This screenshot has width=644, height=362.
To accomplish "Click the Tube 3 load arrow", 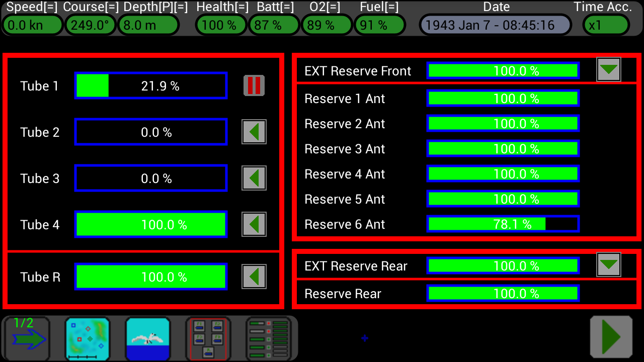I will click(254, 178).
